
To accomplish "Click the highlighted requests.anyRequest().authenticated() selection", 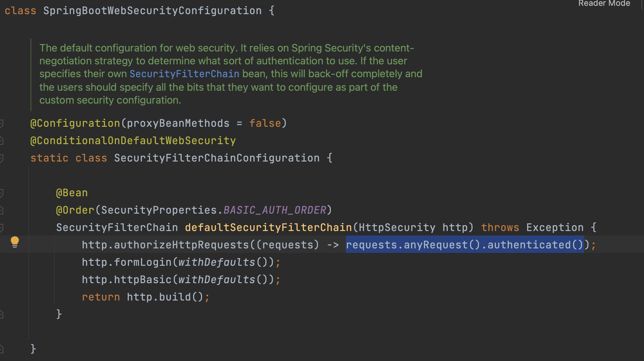I will 464,245.
